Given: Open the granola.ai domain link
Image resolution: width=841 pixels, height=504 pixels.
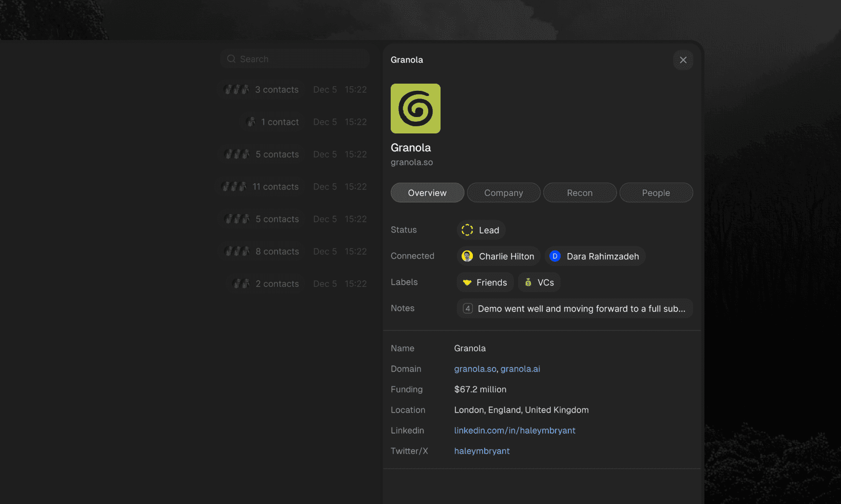Looking at the screenshot, I should [x=520, y=369].
